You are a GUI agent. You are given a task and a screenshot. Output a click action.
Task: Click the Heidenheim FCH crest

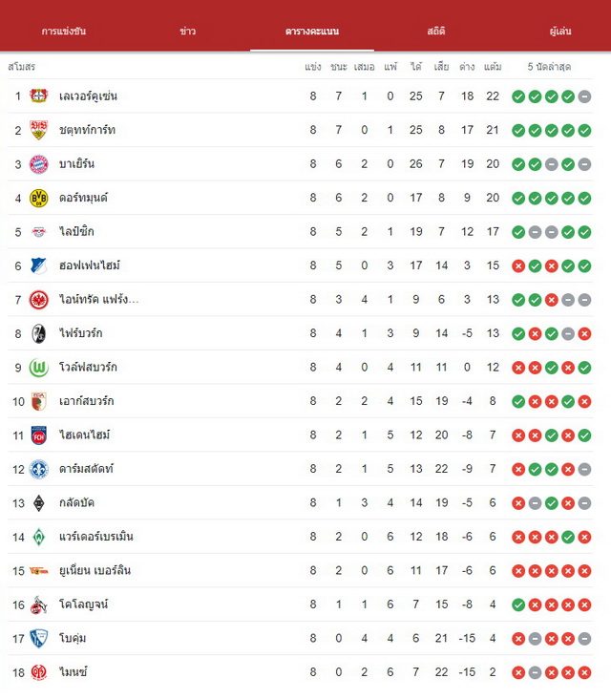click(39, 435)
